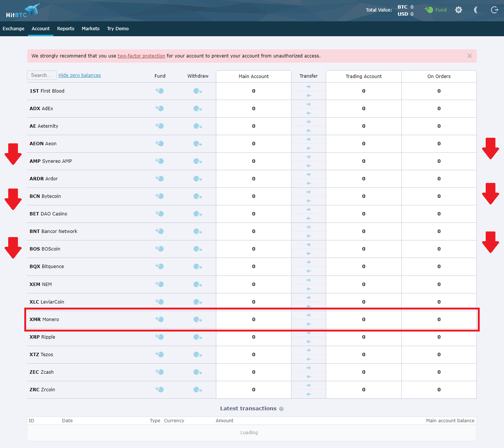Click the Main account balance column label
This screenshot has height=448, width=504.
point(450,421)
